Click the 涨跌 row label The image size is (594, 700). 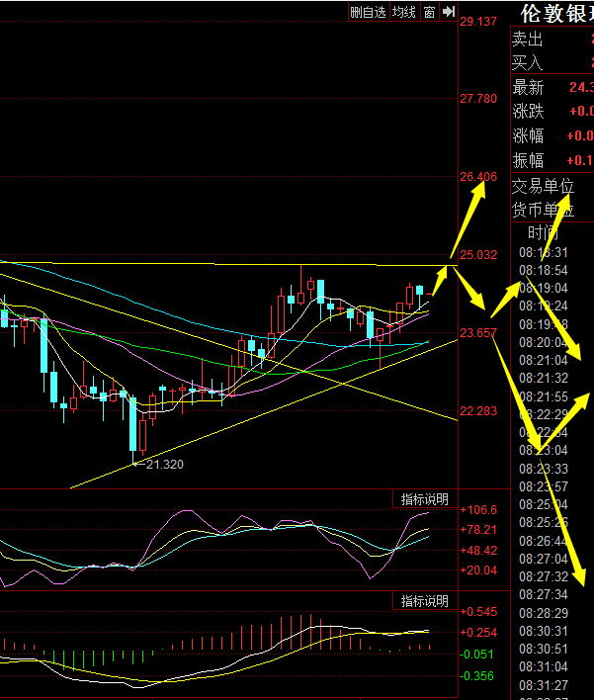528,111
